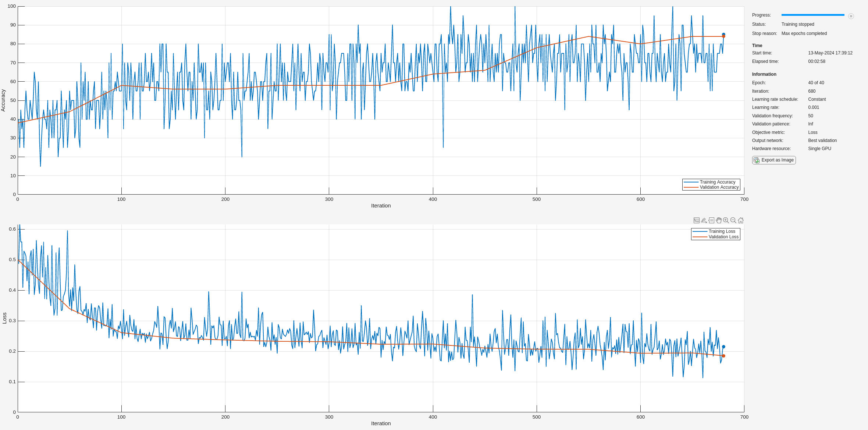Click the Accuracy y-axis label

pos(3,100)
